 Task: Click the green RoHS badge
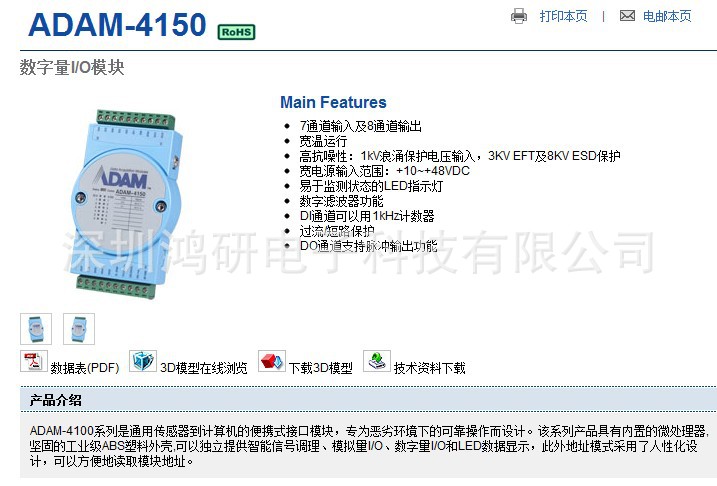tap(236, 32)
